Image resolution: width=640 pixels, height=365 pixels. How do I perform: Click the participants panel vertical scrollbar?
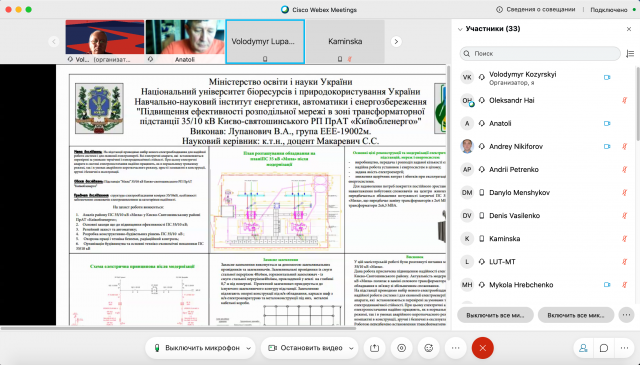pos(638,105)
